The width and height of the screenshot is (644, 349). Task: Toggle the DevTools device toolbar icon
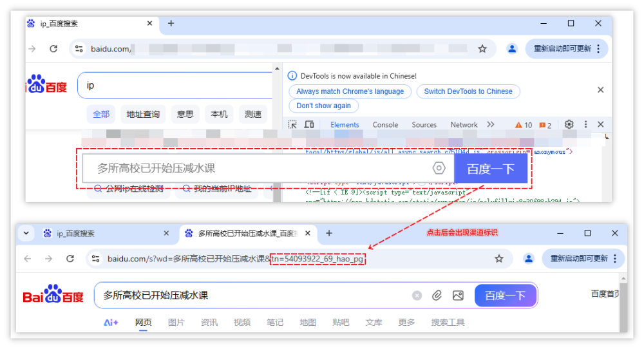point(309,125)
